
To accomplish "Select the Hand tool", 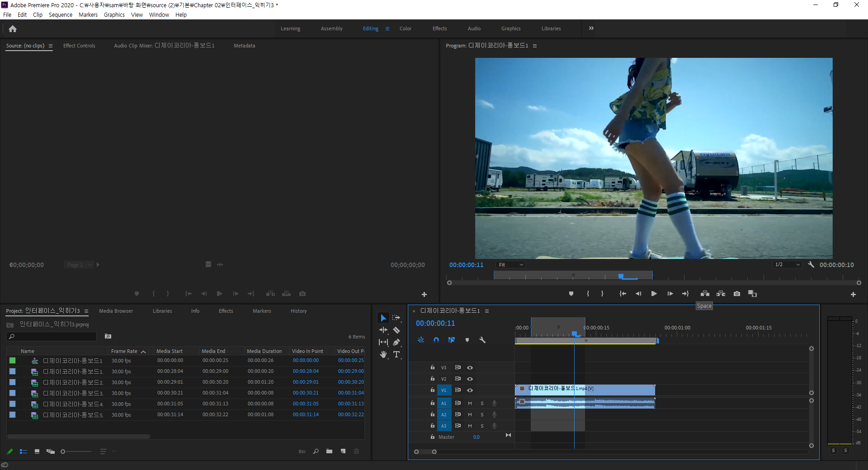I will (x=383, y=355).
